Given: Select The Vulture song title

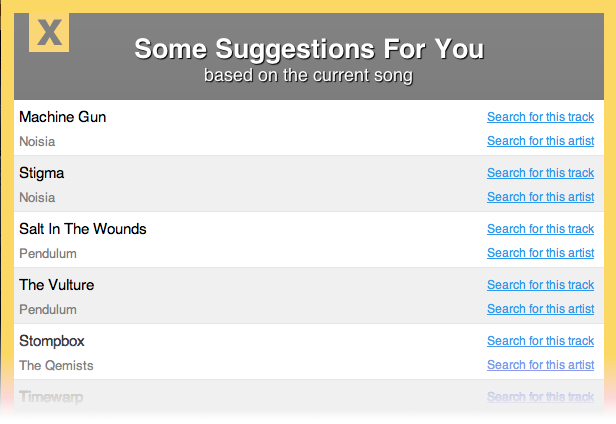Looking at the screenshot, I should [x=56, y=285].
